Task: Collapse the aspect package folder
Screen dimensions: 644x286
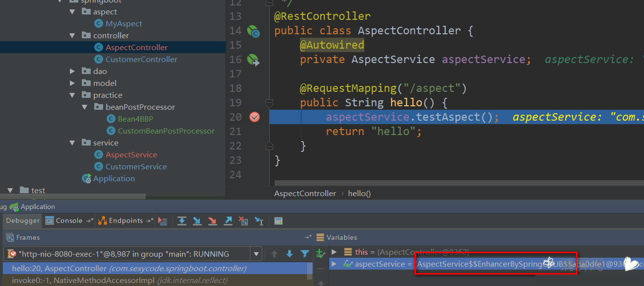Action: coord(73,12)
